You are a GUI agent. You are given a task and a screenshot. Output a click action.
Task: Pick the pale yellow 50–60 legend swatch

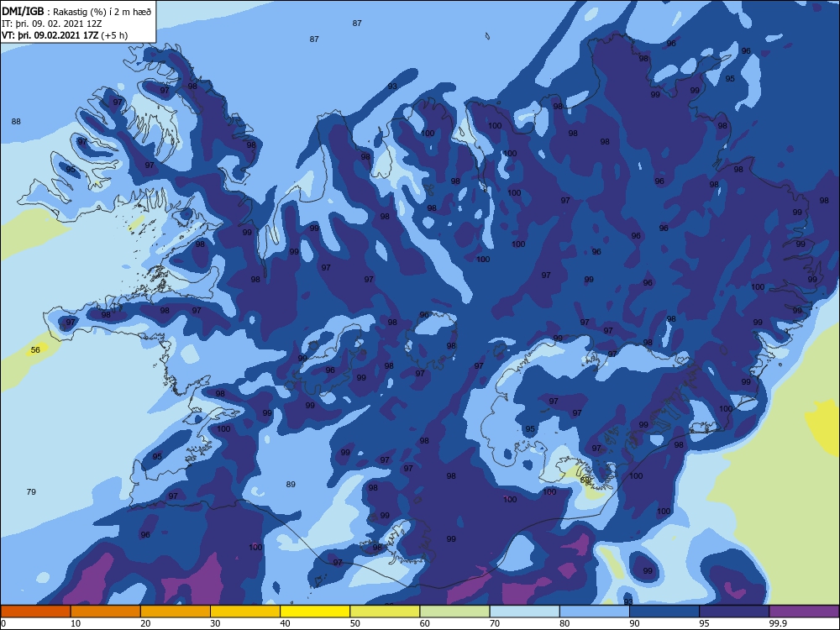point(386,612)
